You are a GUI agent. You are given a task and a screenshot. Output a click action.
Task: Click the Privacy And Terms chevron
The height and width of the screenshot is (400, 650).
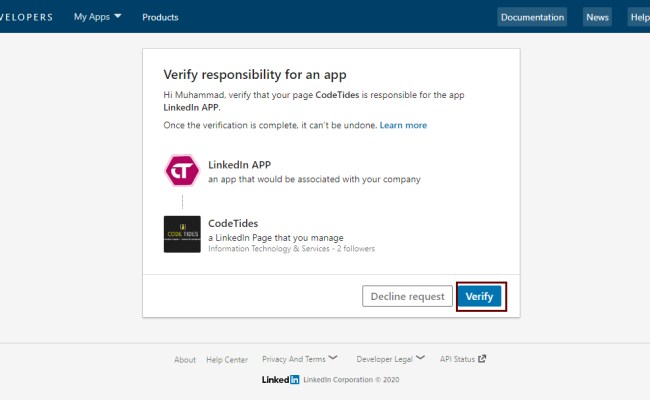(x=333, y=357)
